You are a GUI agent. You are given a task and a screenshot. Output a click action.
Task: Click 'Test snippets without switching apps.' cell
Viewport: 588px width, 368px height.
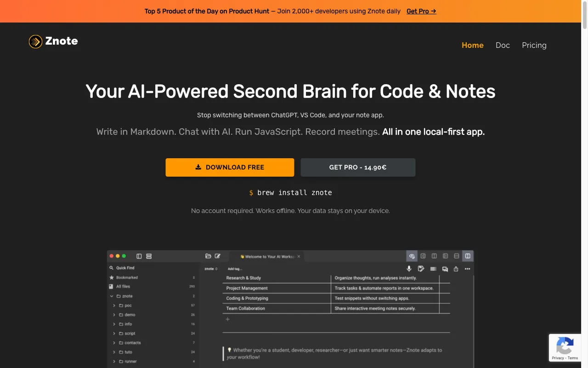(x=385, y=298)
